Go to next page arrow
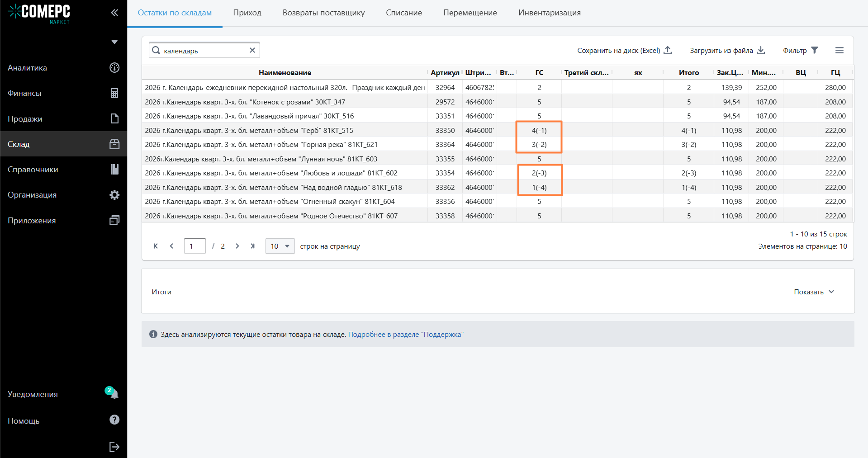 [x=237, y=246]
